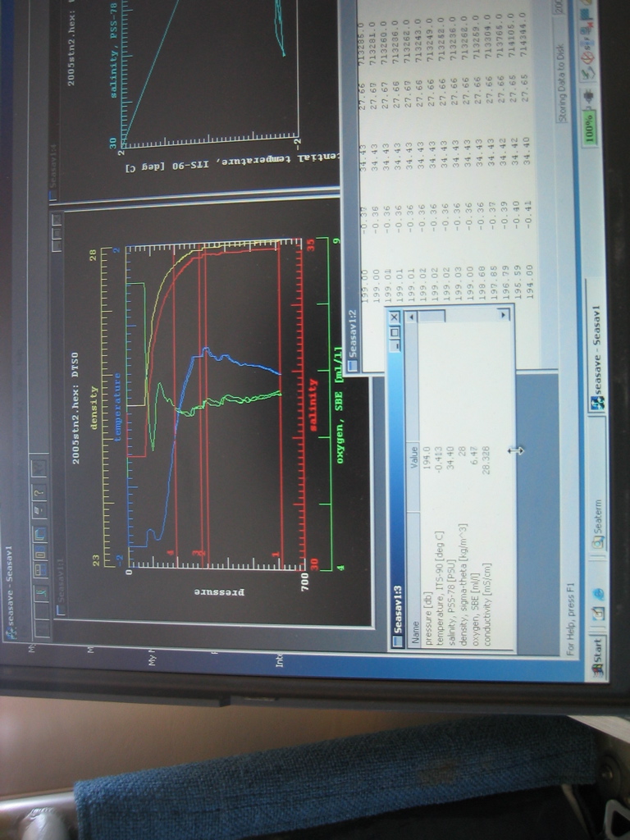Click the cascade windows toolbar icon
Screen dimensions: 630x840
(39, 533)
